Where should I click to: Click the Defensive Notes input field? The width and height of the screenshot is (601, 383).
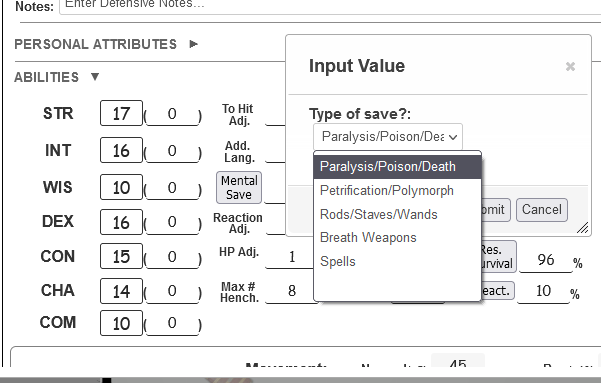click(330, 5)
